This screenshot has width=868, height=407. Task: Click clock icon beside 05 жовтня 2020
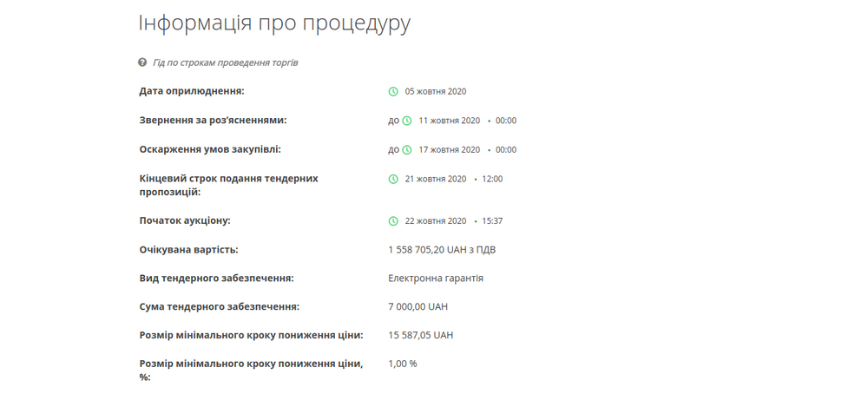click(x=393, y=92)
